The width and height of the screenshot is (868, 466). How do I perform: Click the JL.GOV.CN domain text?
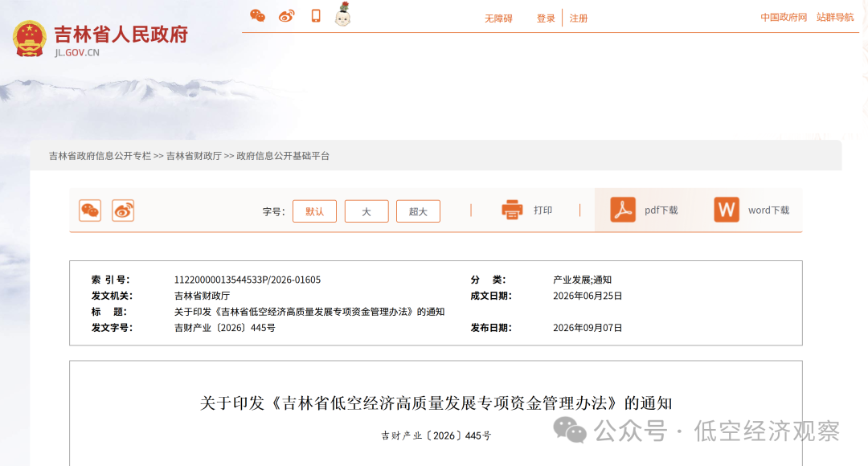coord(77,52)
